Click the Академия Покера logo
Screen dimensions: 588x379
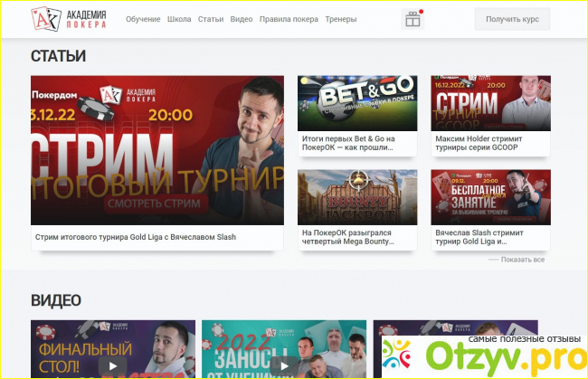(68, 18)
